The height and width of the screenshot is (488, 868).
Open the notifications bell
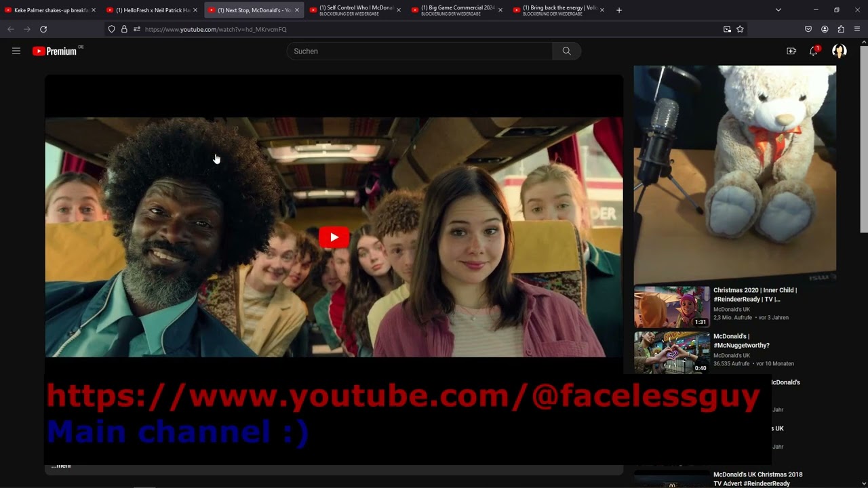tap(814, 51)
